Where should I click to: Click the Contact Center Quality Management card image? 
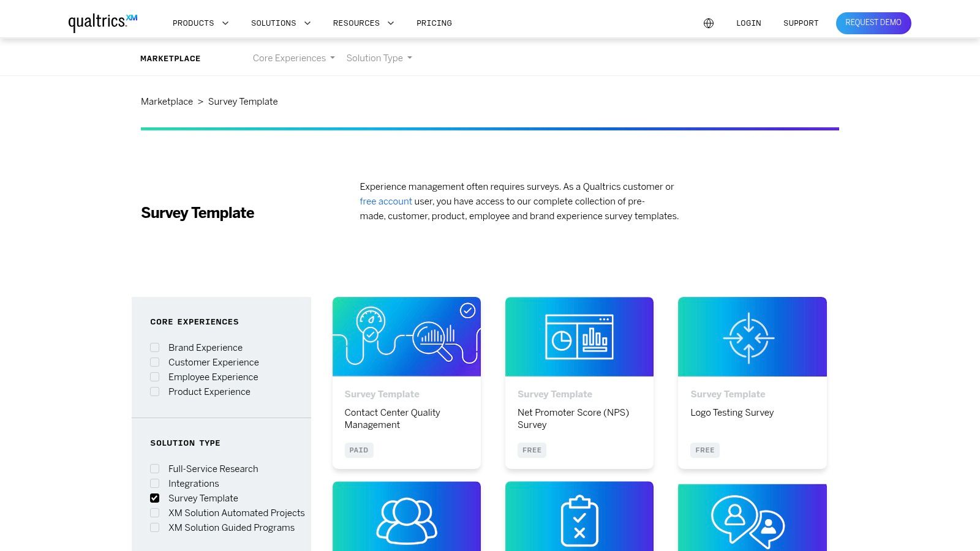click(x=407, y=337)
